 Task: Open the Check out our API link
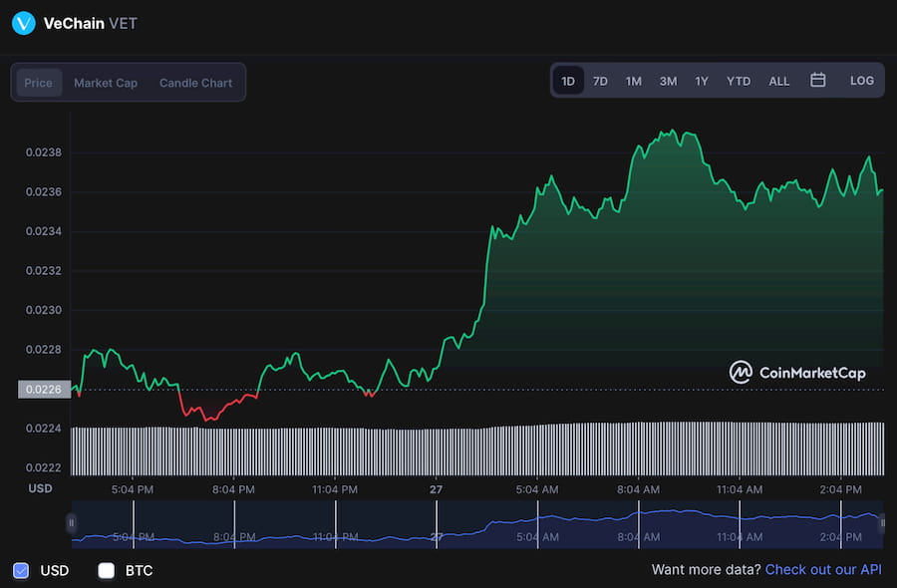823,570
